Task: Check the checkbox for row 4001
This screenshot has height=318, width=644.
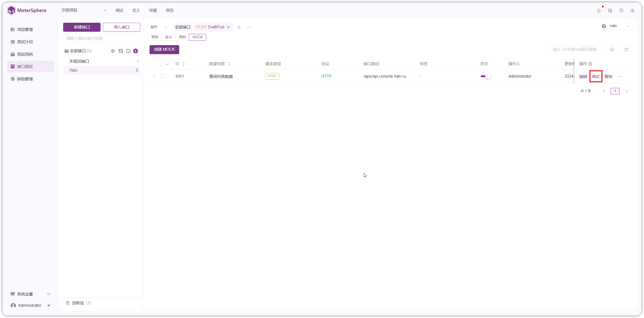Action: (x=162, y=76)
